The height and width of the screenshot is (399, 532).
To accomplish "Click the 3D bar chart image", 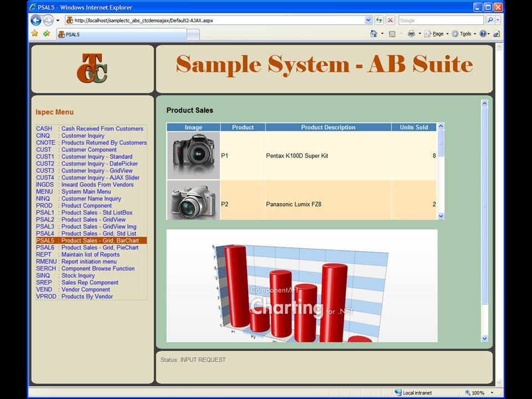I will point(301,286).
